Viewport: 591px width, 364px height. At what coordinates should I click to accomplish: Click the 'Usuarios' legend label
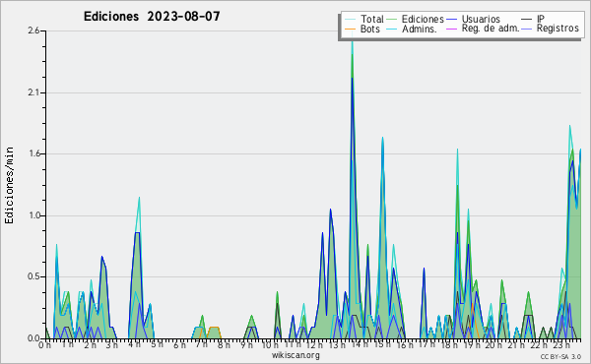(481, 19)
